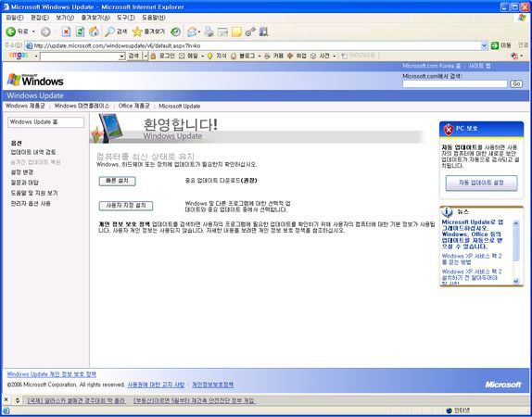Open the Office 제품군 navigation link

click(x=134, y=106)
